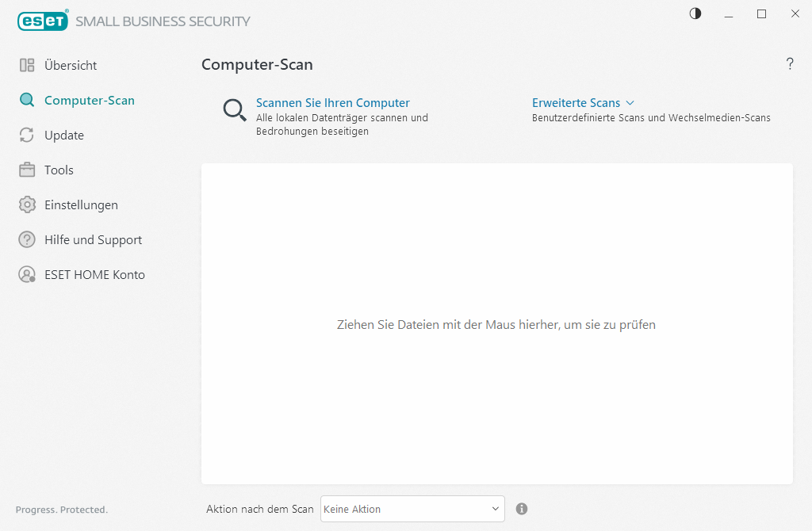Click the Aktion nach dem Scan label

[260, 509]
